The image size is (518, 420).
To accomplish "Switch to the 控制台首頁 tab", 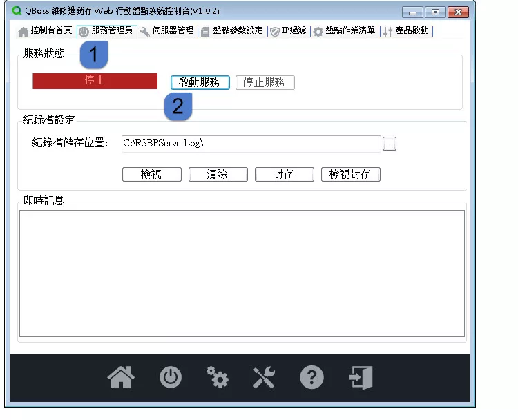I will tap(45, 31).
